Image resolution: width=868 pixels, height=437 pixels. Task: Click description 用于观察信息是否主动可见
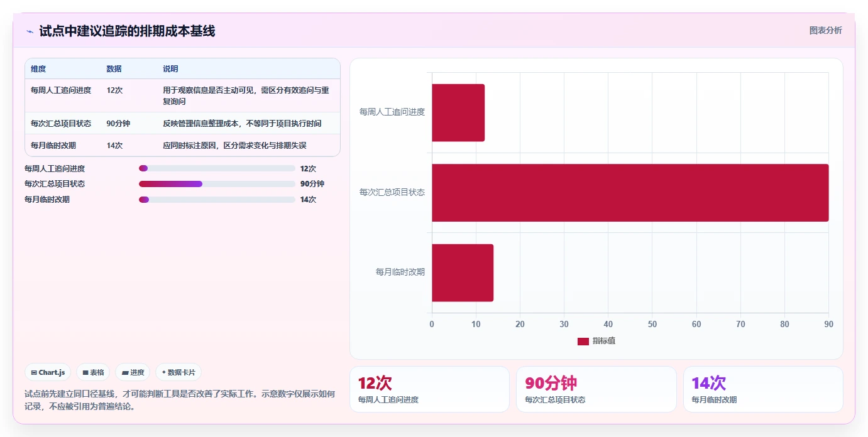[246, 96]
